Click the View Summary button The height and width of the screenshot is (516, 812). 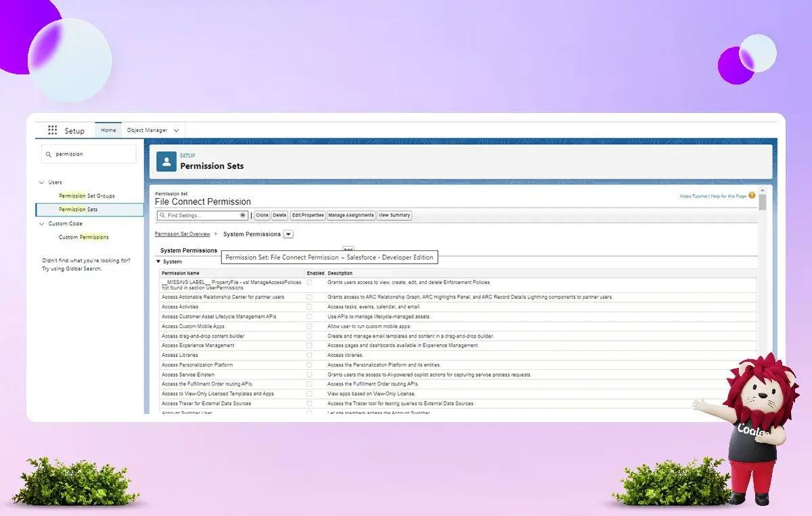394,215
